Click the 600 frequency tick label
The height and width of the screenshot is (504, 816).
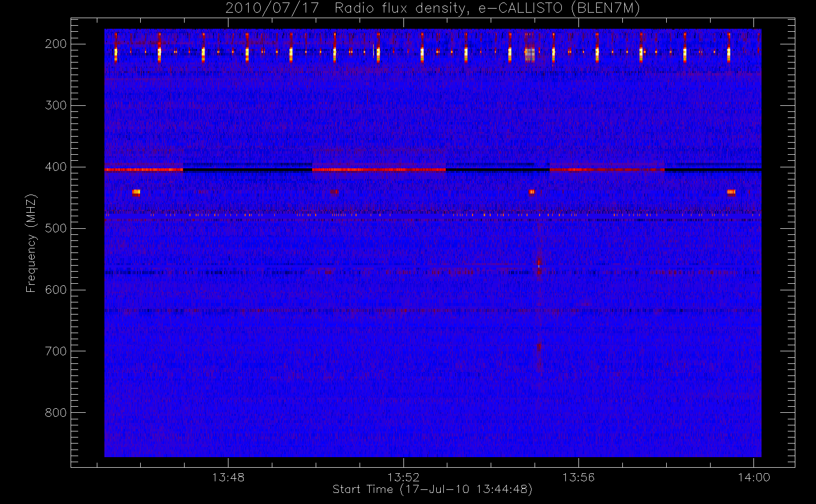tap(56, 290)
